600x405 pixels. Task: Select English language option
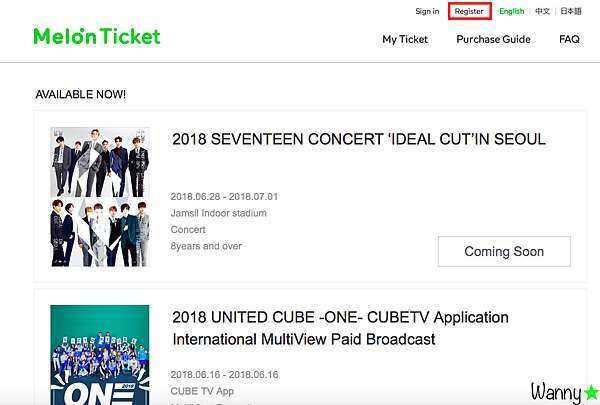(512, 11)
